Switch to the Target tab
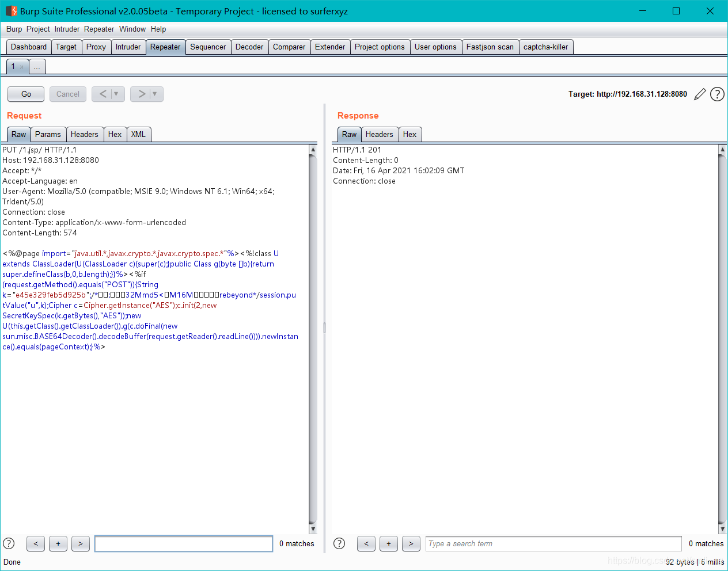Image resolution: width=728 pixels, height=571 pixels. 66,47
